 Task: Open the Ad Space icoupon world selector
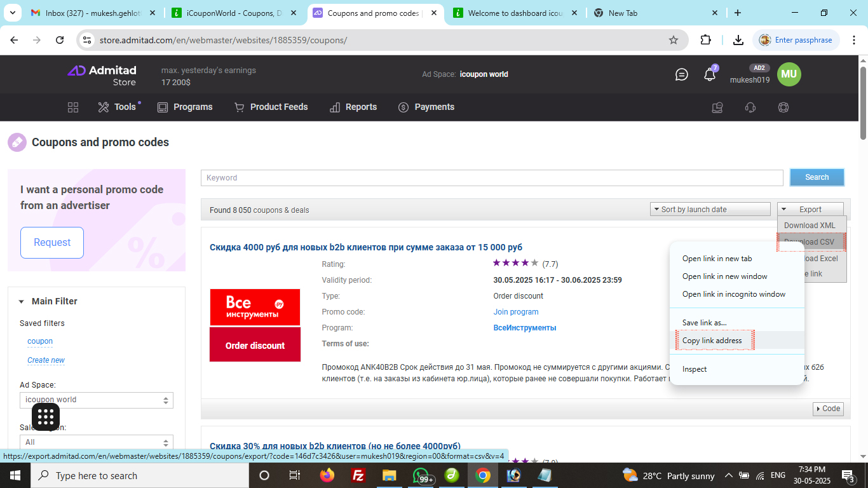pos(96,400)
